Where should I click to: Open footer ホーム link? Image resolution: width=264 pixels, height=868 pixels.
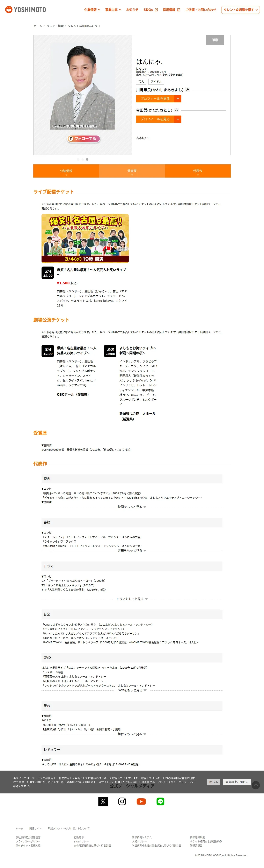(x=20, y=829)
